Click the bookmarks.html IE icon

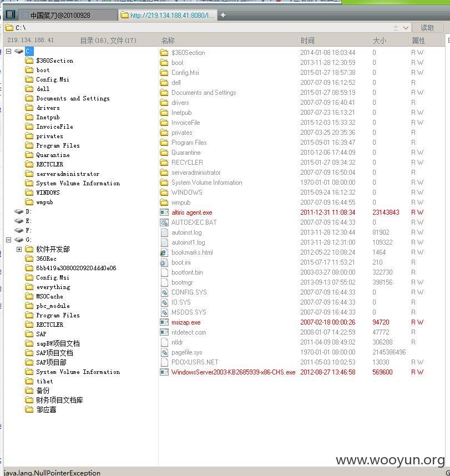pos(164,252)
